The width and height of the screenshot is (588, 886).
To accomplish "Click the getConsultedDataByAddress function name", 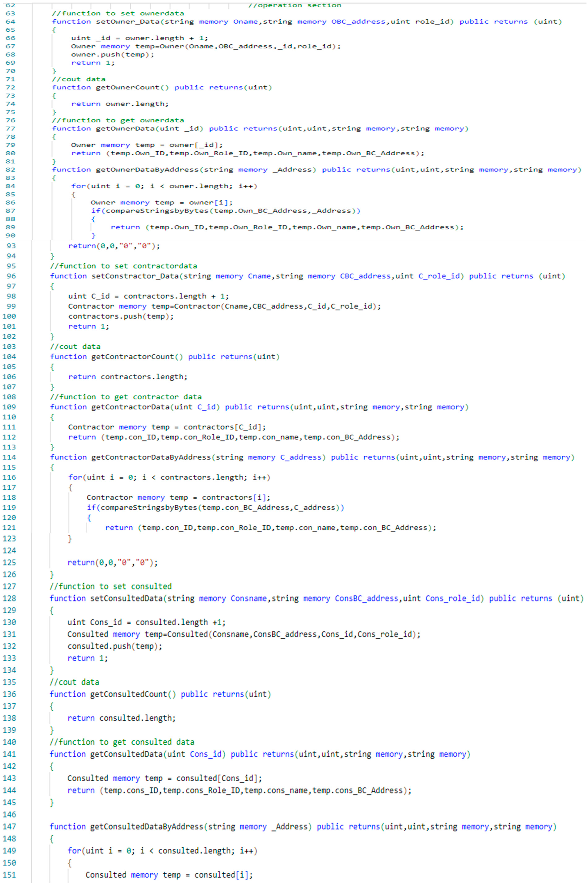I will click(147, 826).
